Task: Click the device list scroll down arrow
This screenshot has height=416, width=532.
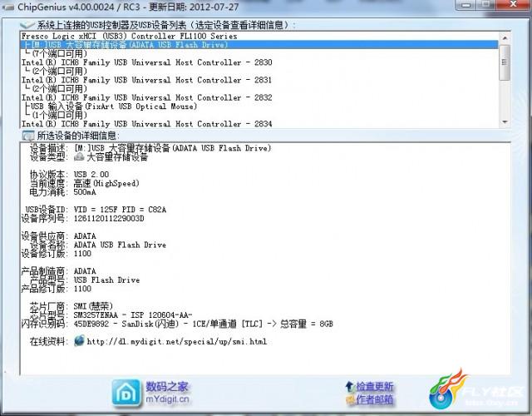Action: (505, 122)
